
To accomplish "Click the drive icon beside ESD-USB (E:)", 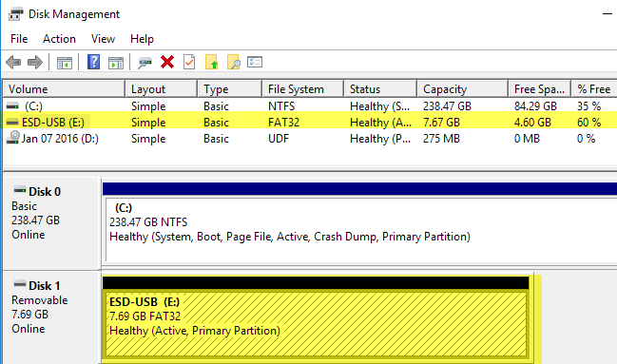I will (12, 123).
